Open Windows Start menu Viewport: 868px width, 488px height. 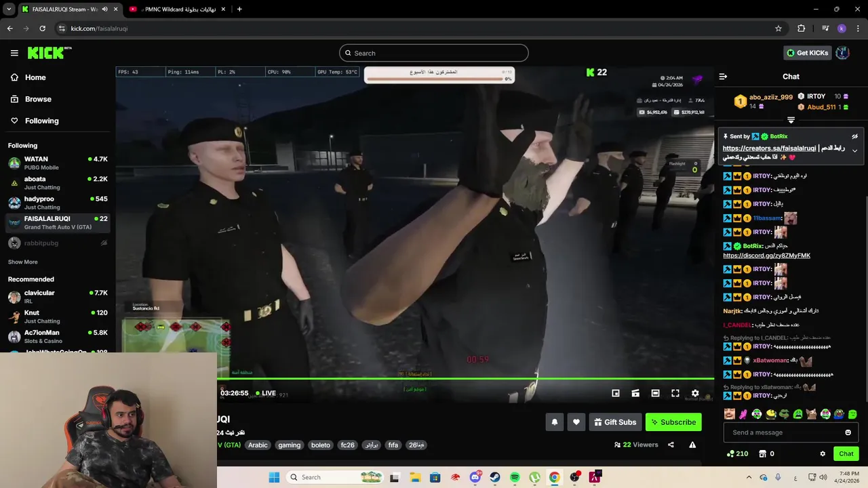[x=274, y=477]
